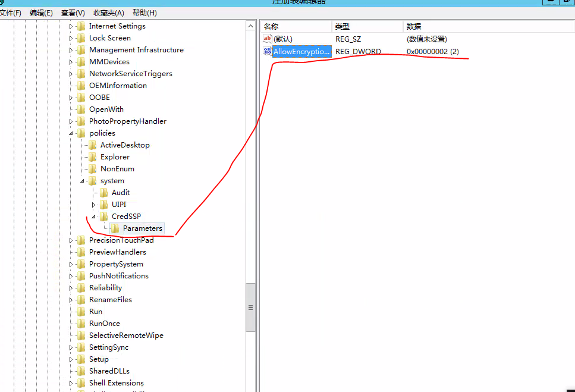Expand the SettingSync key
Viewport: 575px width, 392px height.
tap(71, 347)
